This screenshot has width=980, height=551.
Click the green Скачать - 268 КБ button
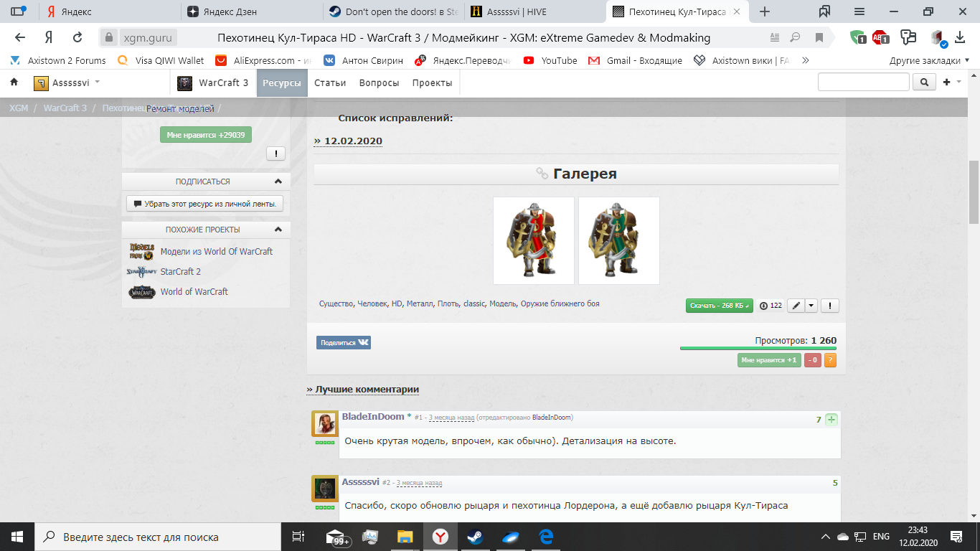(x=719, y=306)
